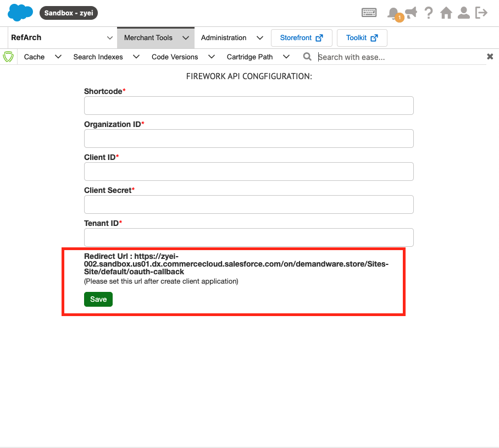
Task: Focus the Client Secret text field
Action: click(248, 204)
